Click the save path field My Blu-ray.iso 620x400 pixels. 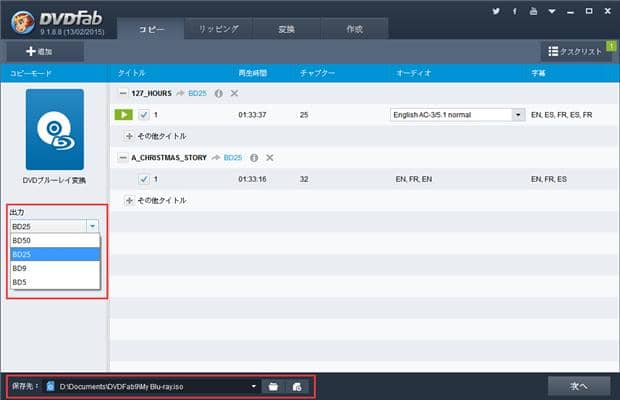click(x=152, y=387)
